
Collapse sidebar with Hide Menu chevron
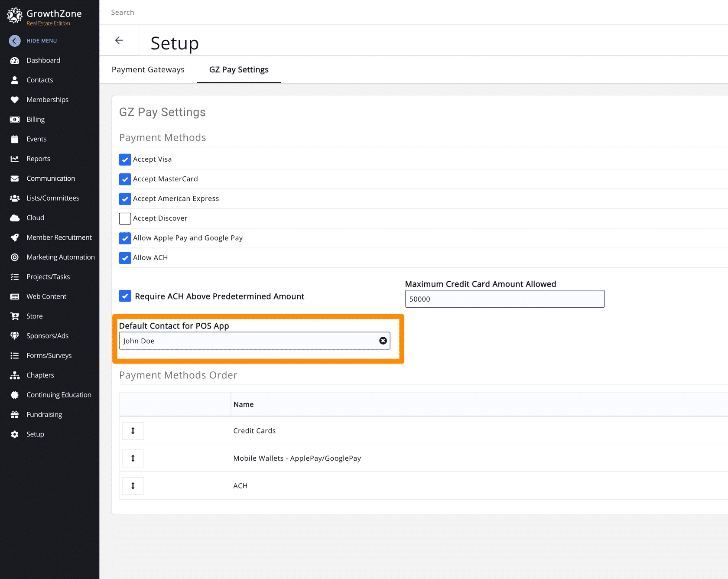tap(15, 41)
